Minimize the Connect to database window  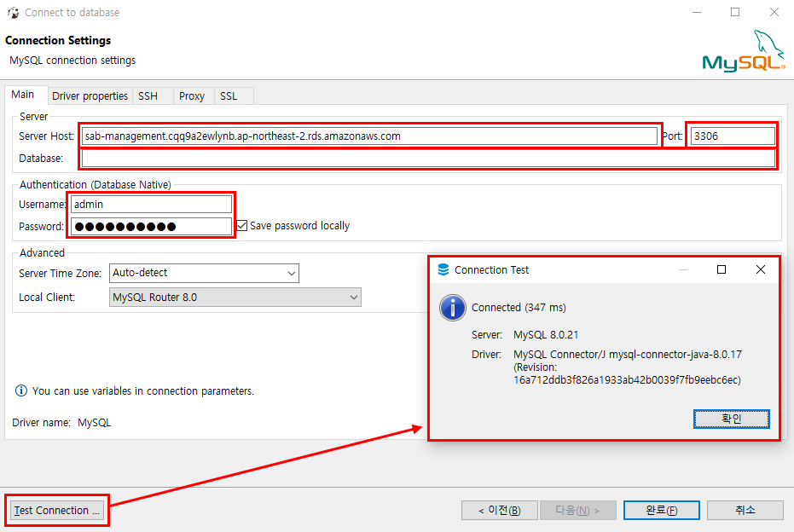click(697, 12)
